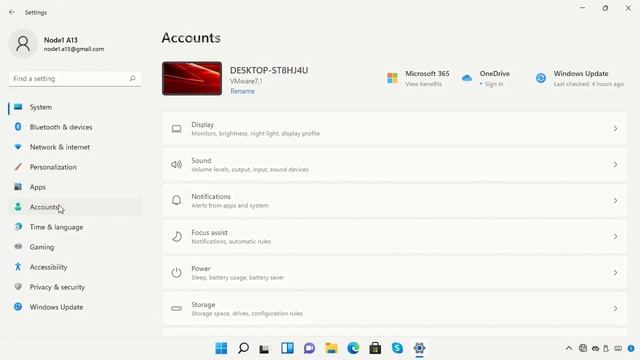Click the Focus assist title text
The image size is (640, 360).
point(209,232)
